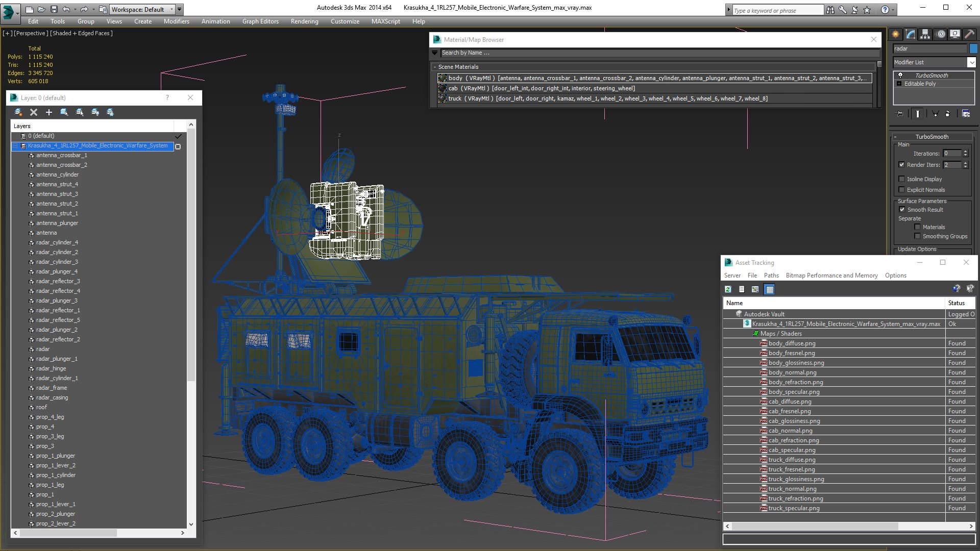Click Delete layer X icon in Layers dialog
The width and height of the screenshot is (980, 551).
coord(34,112)
